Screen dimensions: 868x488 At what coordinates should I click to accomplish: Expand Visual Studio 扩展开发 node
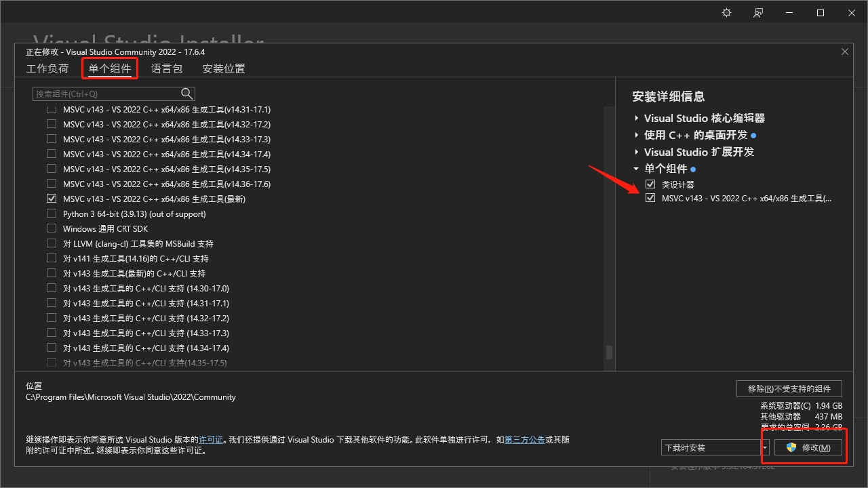point(636,152)
